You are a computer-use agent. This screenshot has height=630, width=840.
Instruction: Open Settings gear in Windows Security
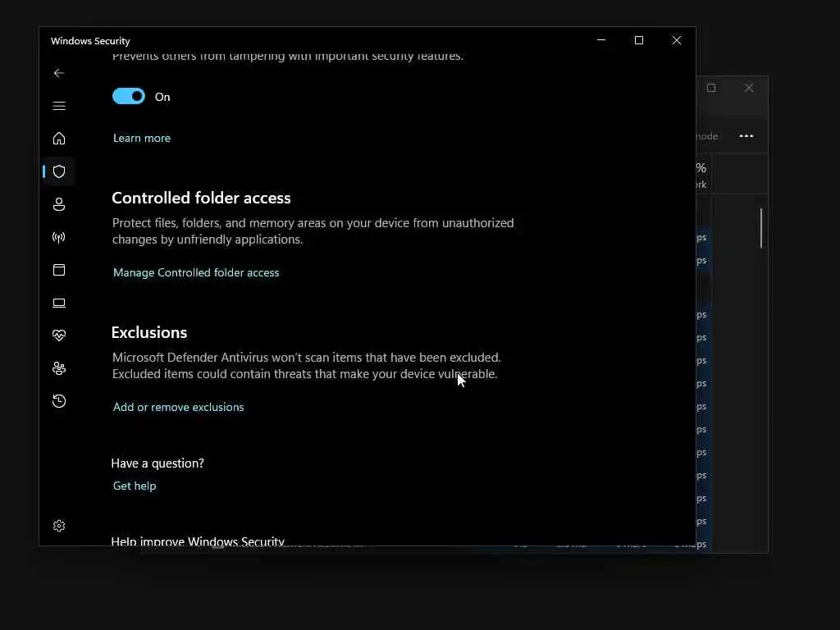tap(59, 526)
